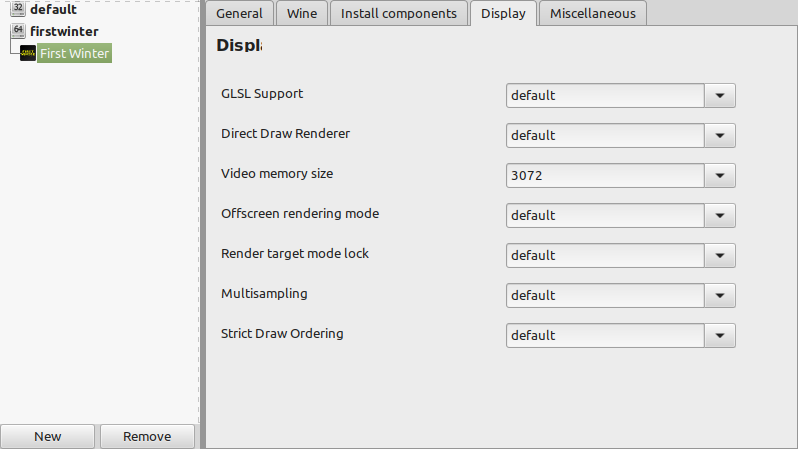Image resolution: width=798 pixels, height=449 pixels.
Task: Open the GLSL Support dropdown arrow
Action: coord(720,96)
